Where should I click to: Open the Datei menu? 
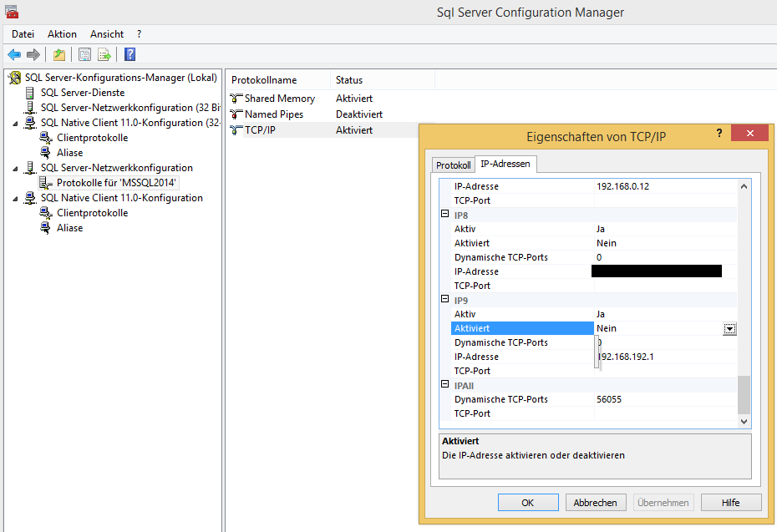click(23, 34)
